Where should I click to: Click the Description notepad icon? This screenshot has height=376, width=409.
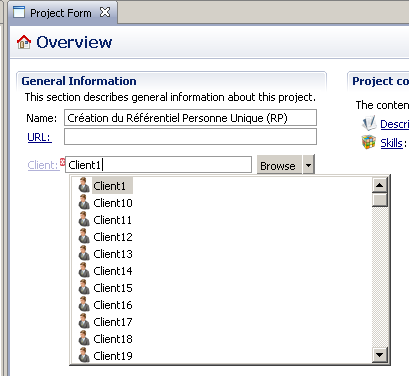(x=369, y=123)
